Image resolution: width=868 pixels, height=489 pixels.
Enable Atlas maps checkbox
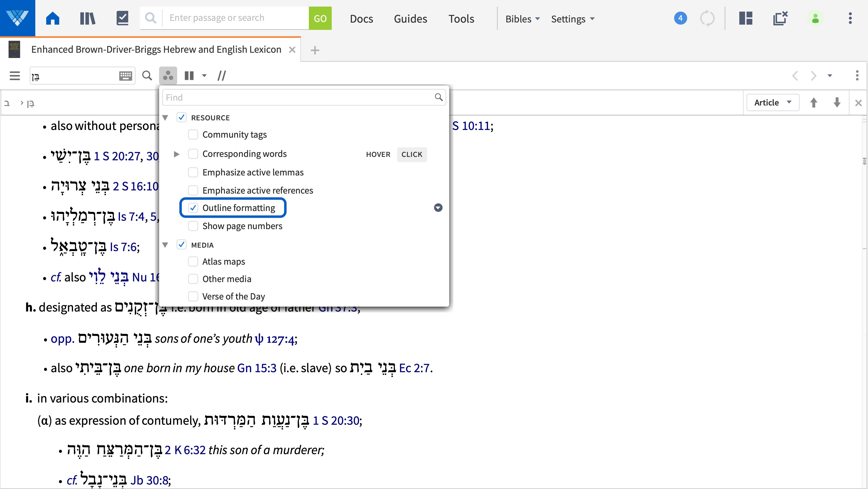pos(193,261)
